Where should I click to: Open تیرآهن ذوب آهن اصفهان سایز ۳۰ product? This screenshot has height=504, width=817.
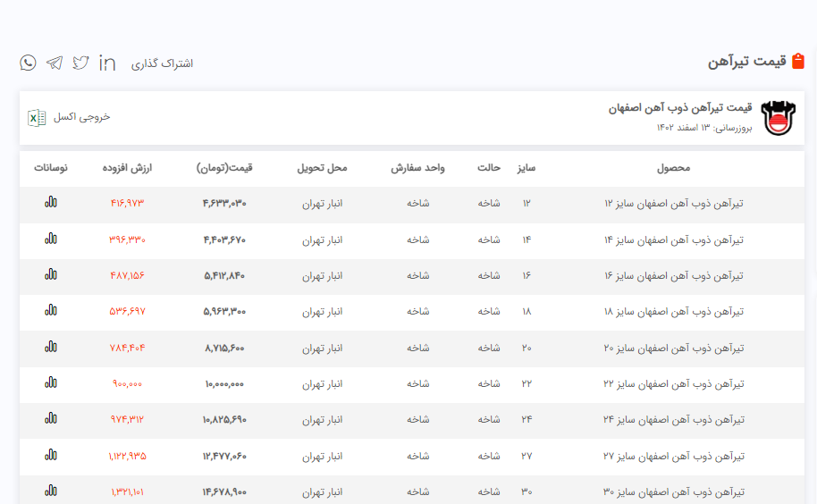point(673,491)
